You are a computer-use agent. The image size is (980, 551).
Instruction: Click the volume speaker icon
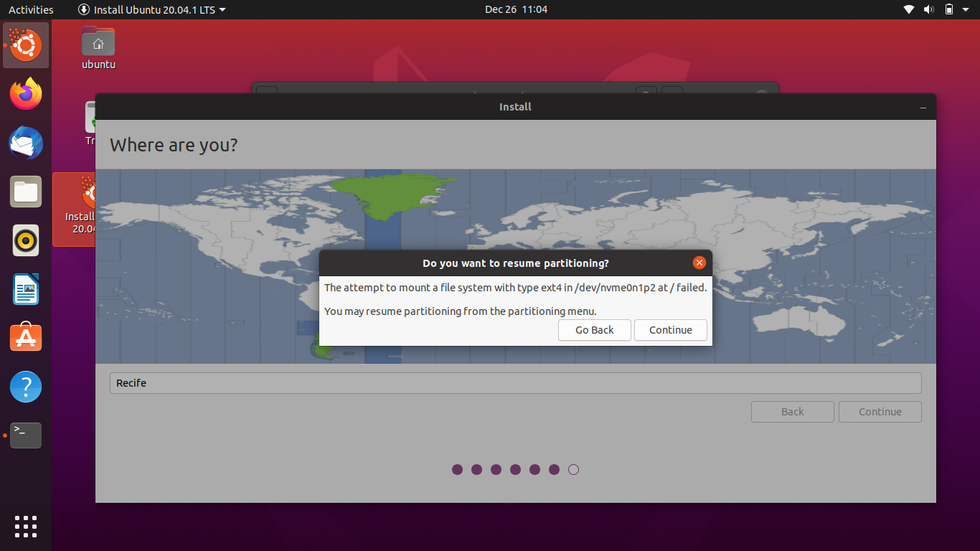tap(929, 9)
